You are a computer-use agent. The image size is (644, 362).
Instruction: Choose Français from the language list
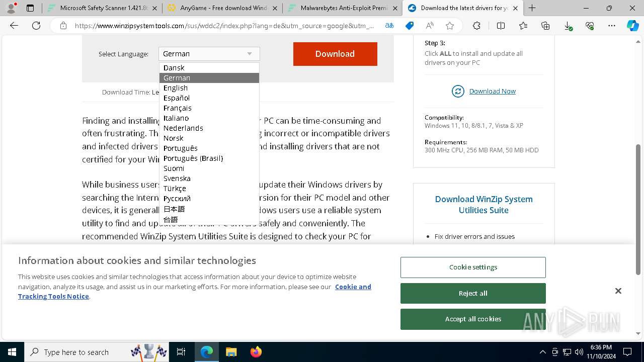coord(209,108)
